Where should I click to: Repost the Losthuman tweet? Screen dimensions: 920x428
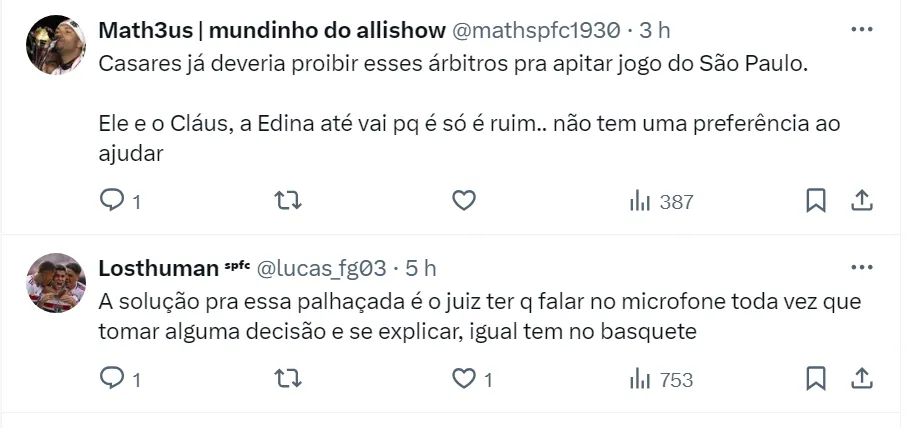(287, 379)
